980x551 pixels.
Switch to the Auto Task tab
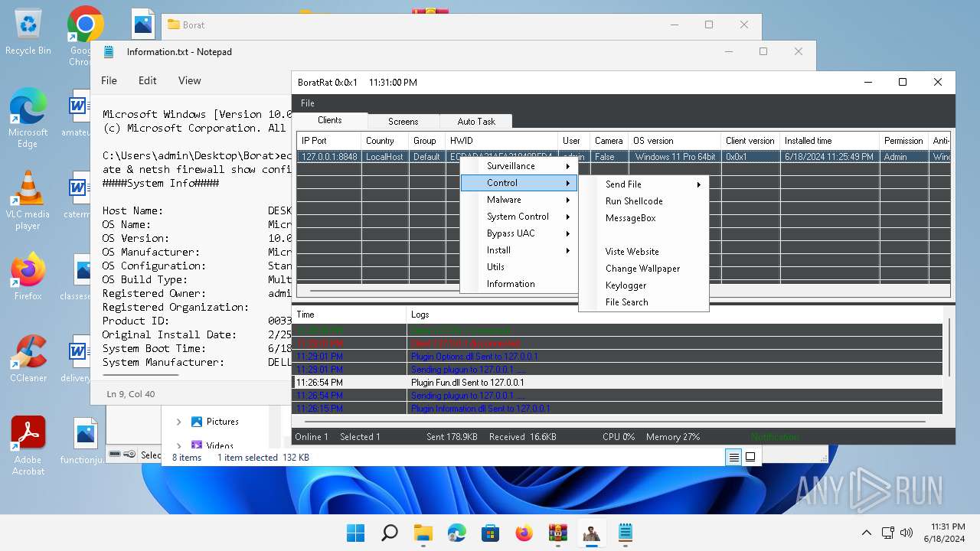[476, 121]
